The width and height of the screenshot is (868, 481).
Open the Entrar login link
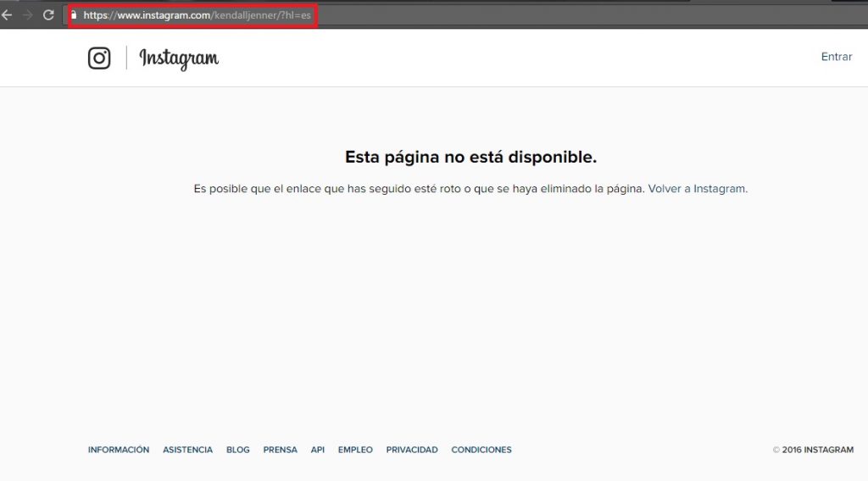(x=837, y=57)
